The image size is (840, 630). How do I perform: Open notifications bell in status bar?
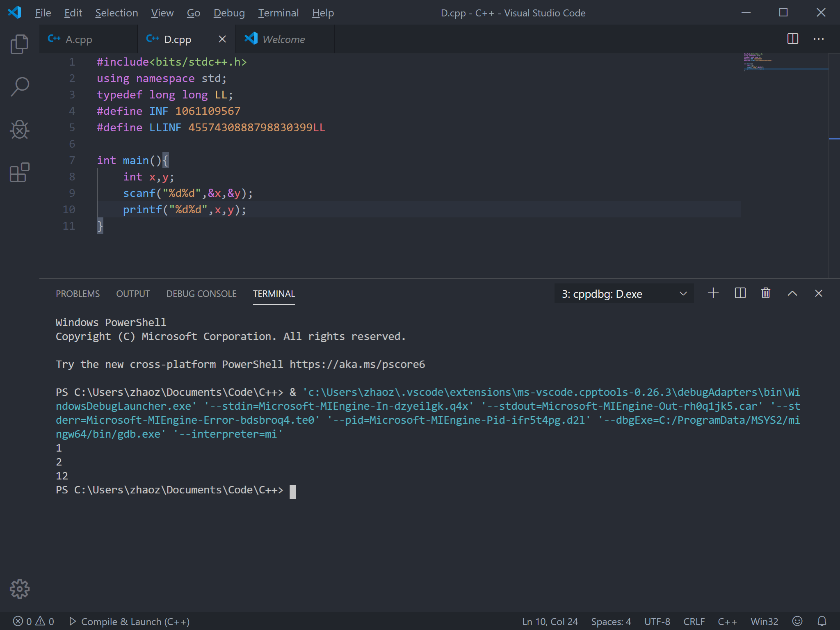[x=822, y=621]
